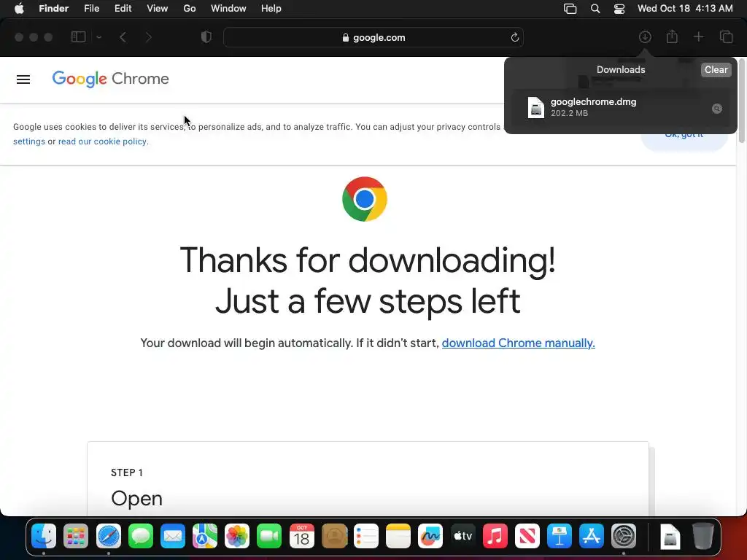Screen dimensions: 747x560
Task: Open the disk image file in Dock
Action: (x=670, y=536)
